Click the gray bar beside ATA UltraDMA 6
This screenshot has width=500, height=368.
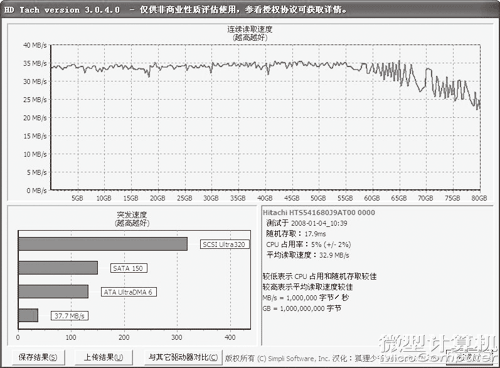tap(53, 292)
